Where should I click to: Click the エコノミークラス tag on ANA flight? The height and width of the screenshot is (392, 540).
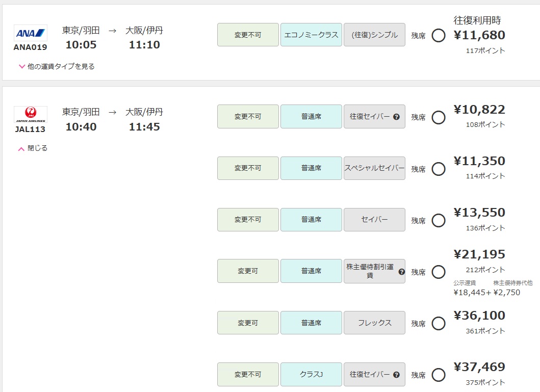pyautogui.click(x=312, y=35)
